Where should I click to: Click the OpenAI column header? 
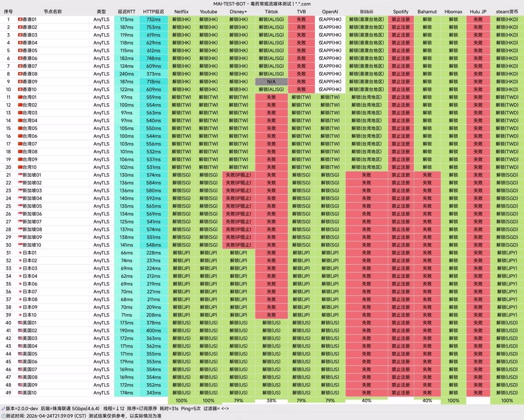point(330,11)
